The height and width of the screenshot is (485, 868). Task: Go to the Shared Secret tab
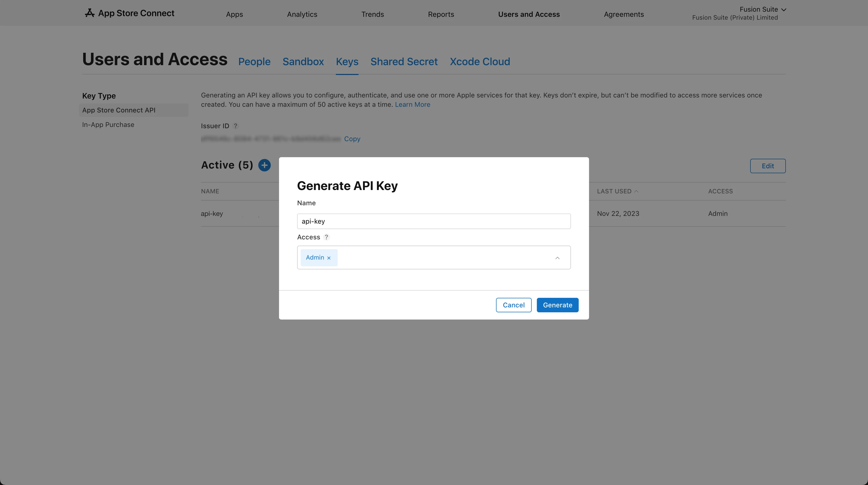[404, 62]
